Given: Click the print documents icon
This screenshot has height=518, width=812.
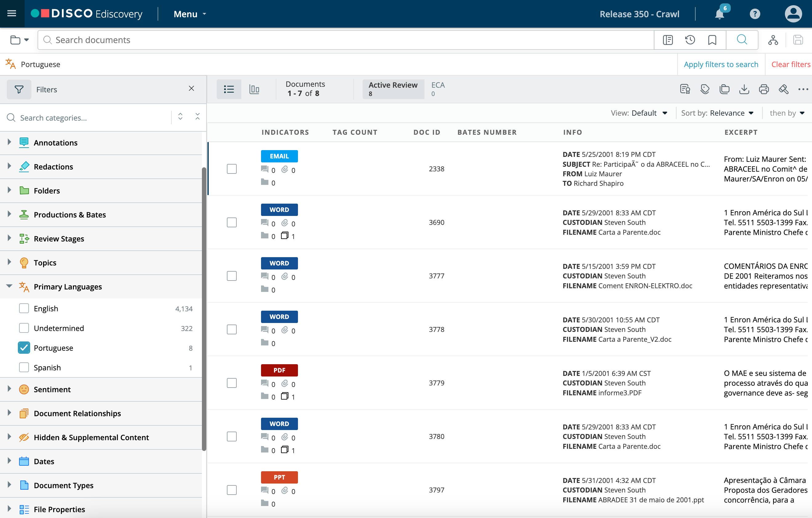Looking at the screenshot, I should (764, 89).
